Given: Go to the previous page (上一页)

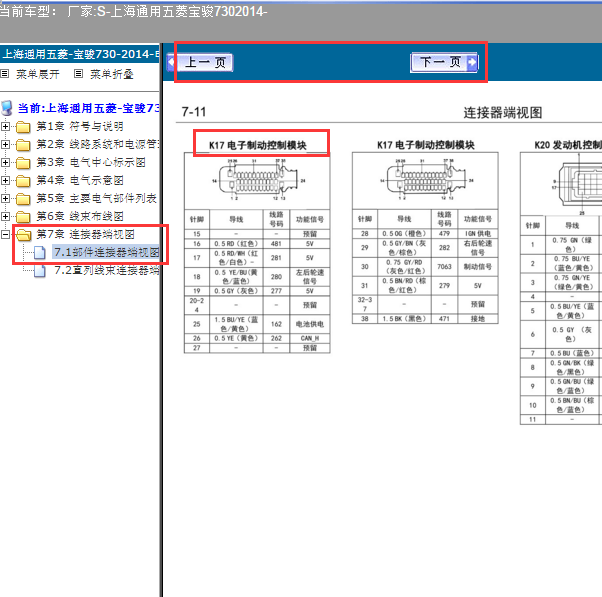Looking at the screenshot, I should tap(200, 62).
